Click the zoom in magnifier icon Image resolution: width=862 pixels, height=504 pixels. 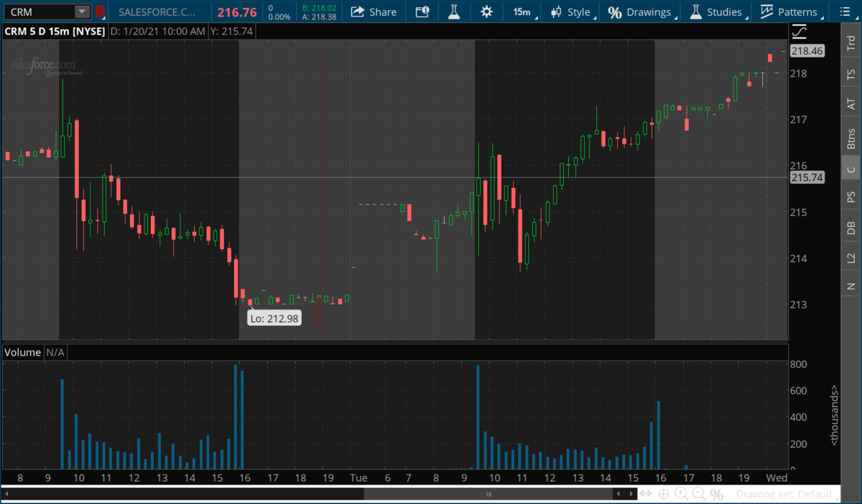point(681,494)
